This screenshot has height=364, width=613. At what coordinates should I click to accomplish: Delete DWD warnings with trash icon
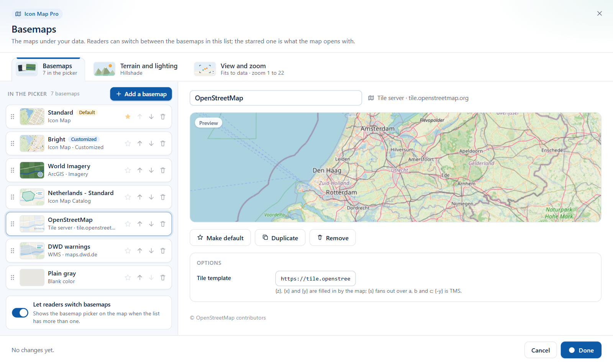tap(163, 251)
